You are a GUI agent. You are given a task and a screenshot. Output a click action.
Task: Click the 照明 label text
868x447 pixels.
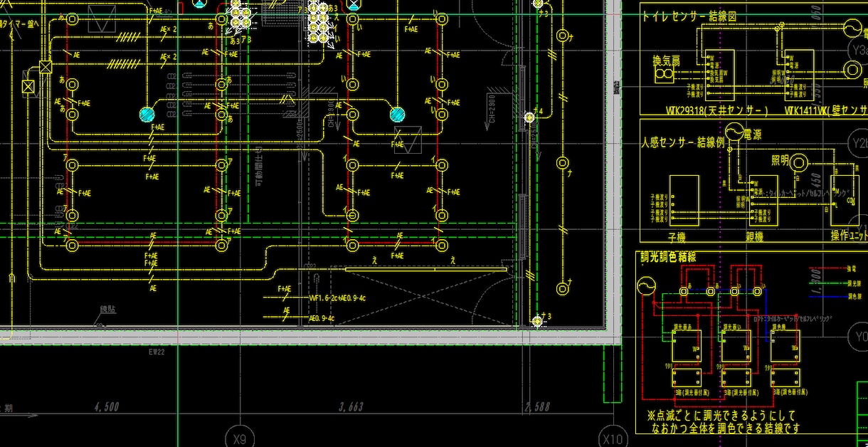point(780,161)
